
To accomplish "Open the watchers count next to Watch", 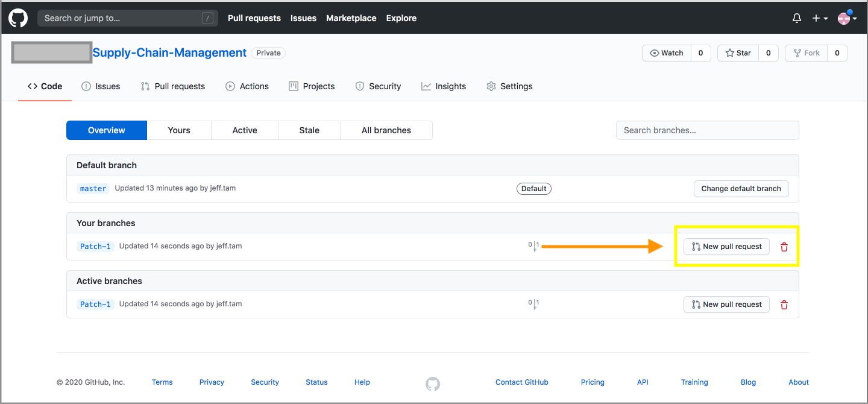I will pyautogui.click(x=700, y=53).
